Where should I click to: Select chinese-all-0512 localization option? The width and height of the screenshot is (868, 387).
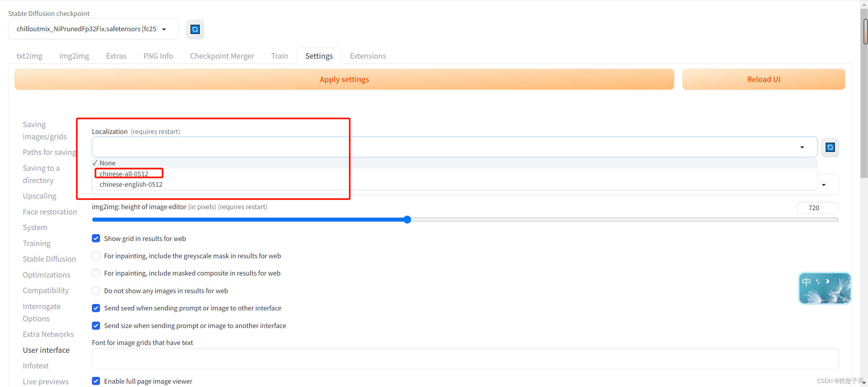(x=124, y=173)
